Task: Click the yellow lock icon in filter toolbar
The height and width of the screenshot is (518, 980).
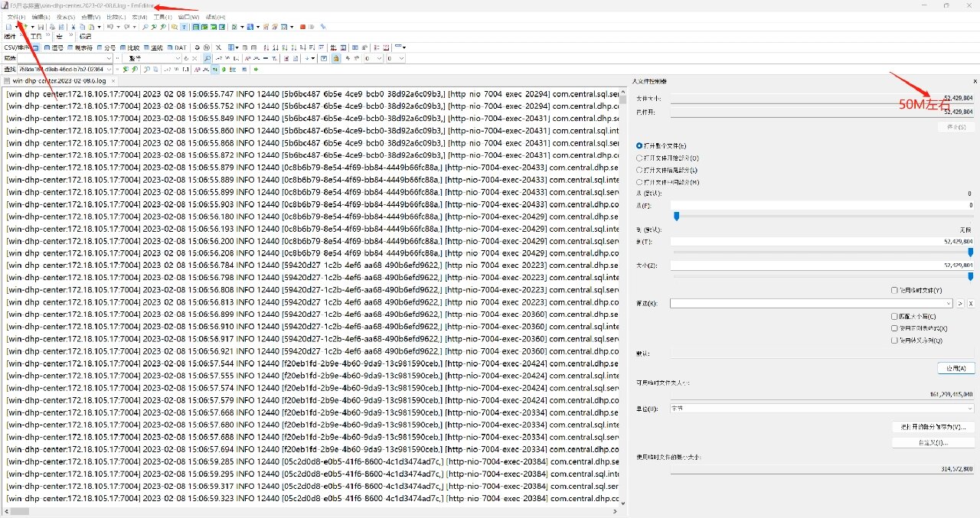Action: [335, 58]
